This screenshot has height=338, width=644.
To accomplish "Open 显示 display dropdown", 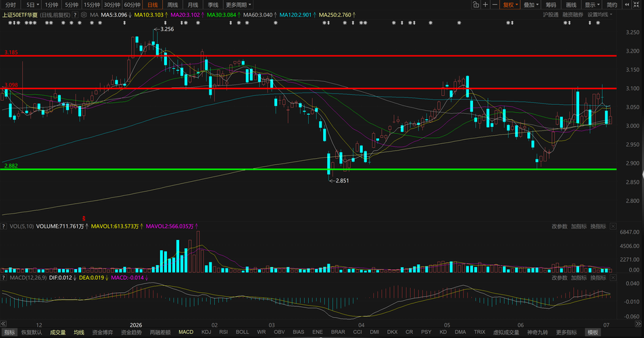I will [592, 5].
